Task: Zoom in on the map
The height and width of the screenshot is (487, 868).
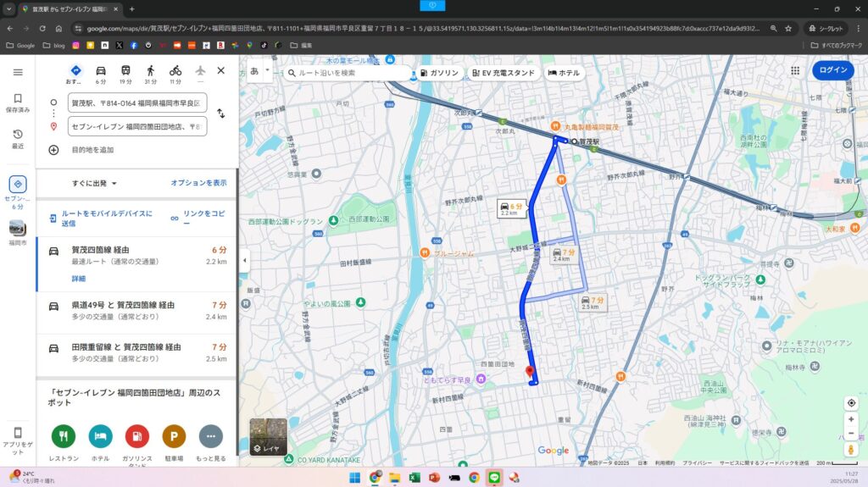Action: coord(851,419)
